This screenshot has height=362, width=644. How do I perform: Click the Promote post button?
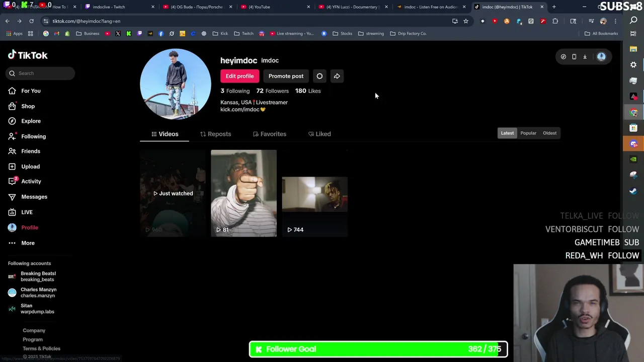[x=286, y=76]
